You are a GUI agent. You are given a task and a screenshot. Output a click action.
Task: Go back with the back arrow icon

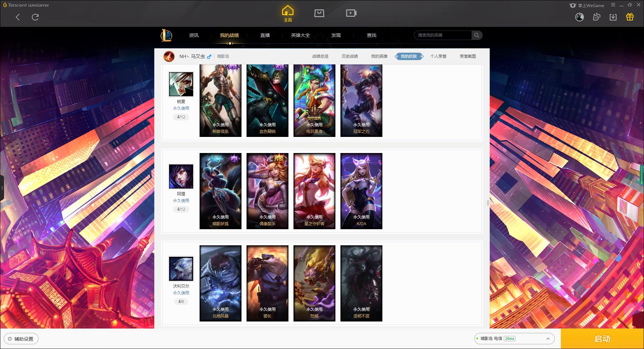pos(18,17)
